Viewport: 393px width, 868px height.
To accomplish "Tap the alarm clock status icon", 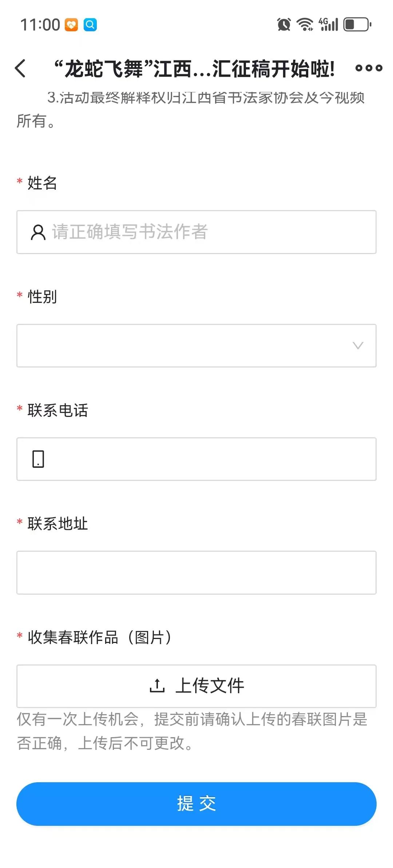I will pyautogui.click(x=284, y=25).
